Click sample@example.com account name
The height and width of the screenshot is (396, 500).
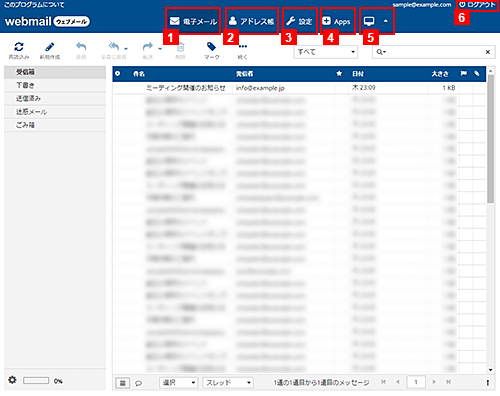tap(422, 5)
